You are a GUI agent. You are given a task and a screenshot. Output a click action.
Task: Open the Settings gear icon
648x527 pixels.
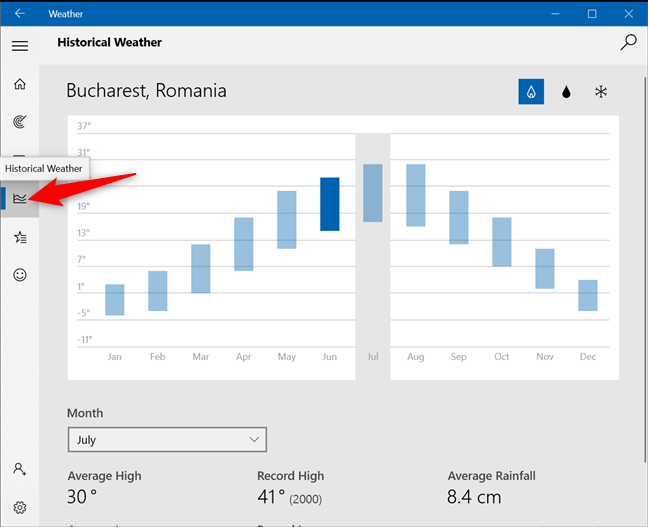(x=19, y=507)
